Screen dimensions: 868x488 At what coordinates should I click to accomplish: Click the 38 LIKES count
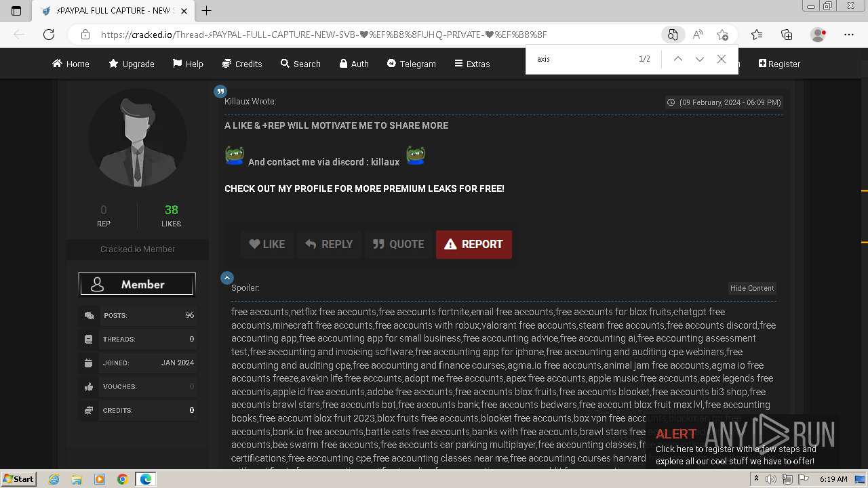171,216
